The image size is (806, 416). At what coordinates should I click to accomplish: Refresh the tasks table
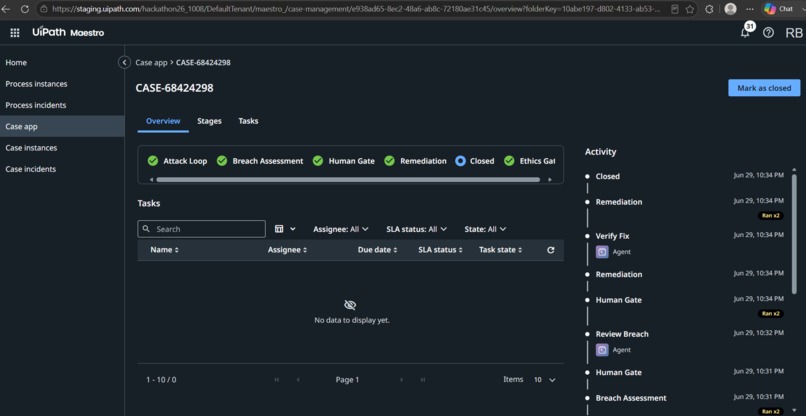(x=551, y=250)
